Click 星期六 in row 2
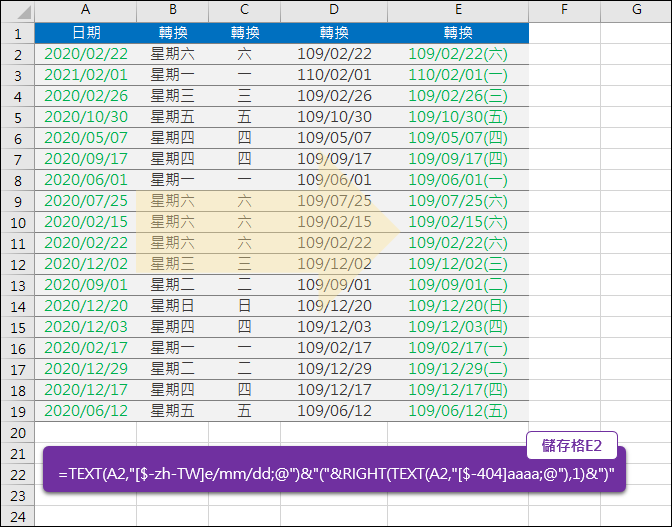The image size is (672, 527). click(172, 54)
